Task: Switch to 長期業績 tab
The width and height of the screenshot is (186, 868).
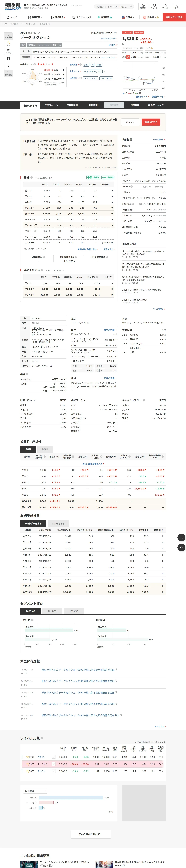Action: 93,105
